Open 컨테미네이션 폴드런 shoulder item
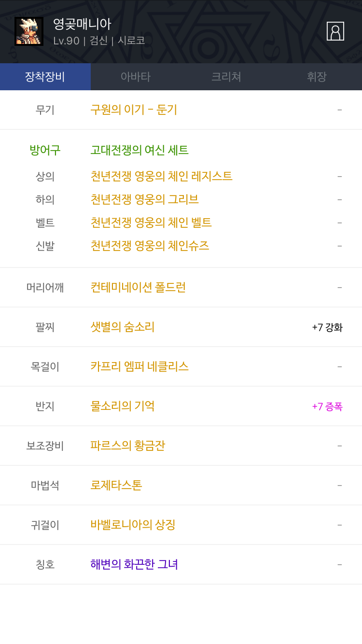The width and height of the screenshot is (362, 644). point(138,287)
